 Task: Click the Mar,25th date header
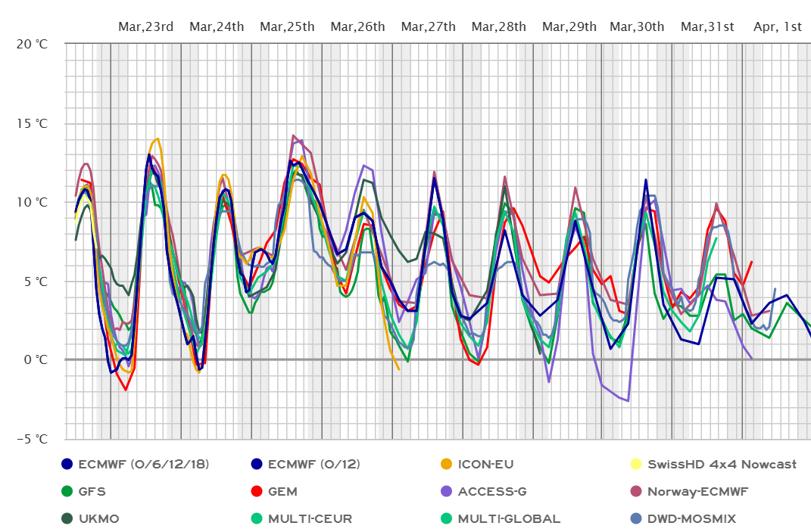click(287, 27)
